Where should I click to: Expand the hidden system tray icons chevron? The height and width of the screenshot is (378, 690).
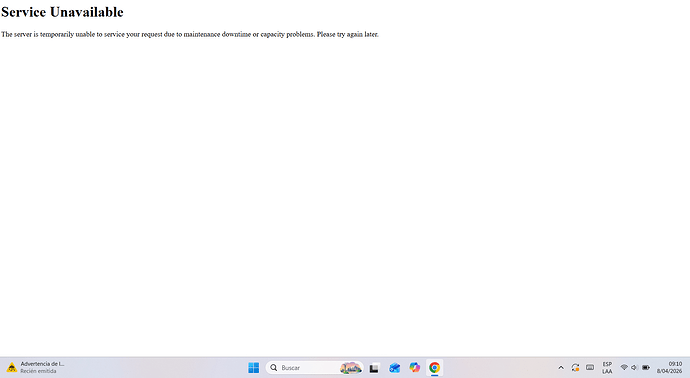click(x=561, y=367)
